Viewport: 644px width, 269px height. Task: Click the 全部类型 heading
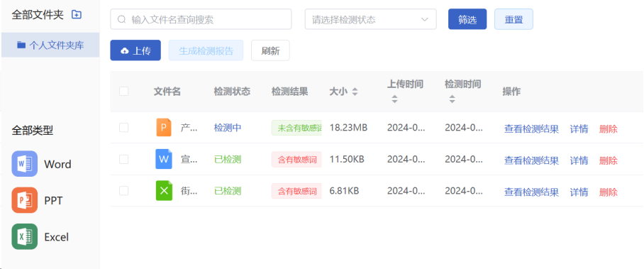pos(33,131)
